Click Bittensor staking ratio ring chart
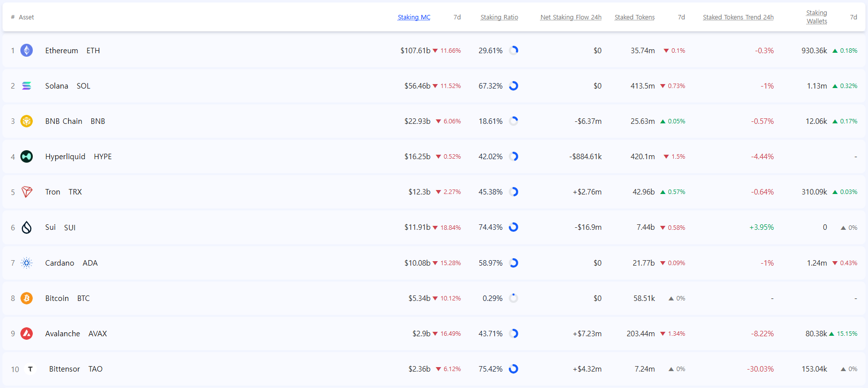The width and height of the screenshot is (868, 388). click(514, 369)
